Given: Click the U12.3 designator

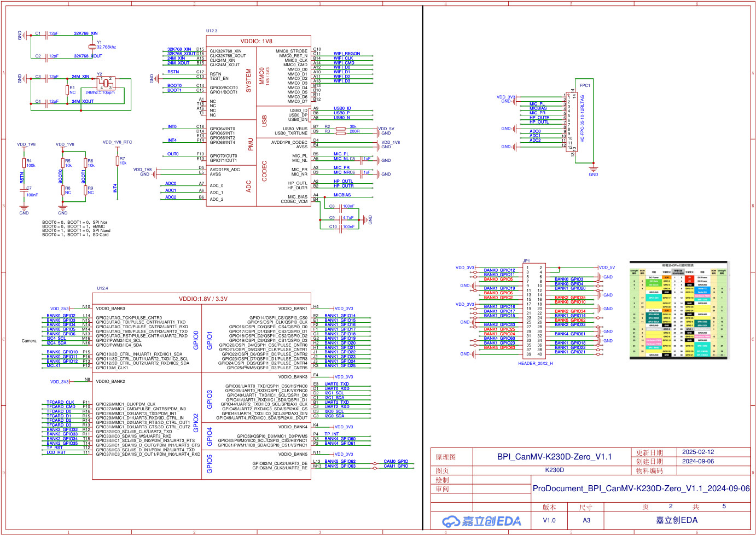Looking at the screenshot, I should [212, 31].
